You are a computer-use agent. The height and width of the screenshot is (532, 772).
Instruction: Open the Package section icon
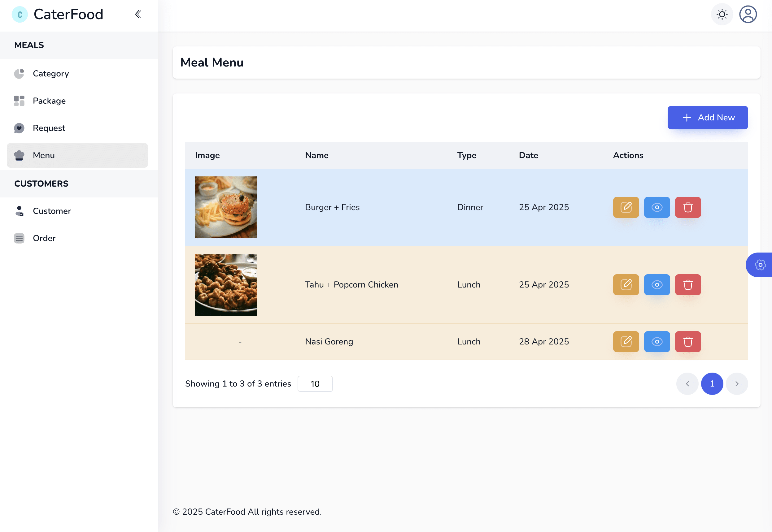tap(19, 101)
